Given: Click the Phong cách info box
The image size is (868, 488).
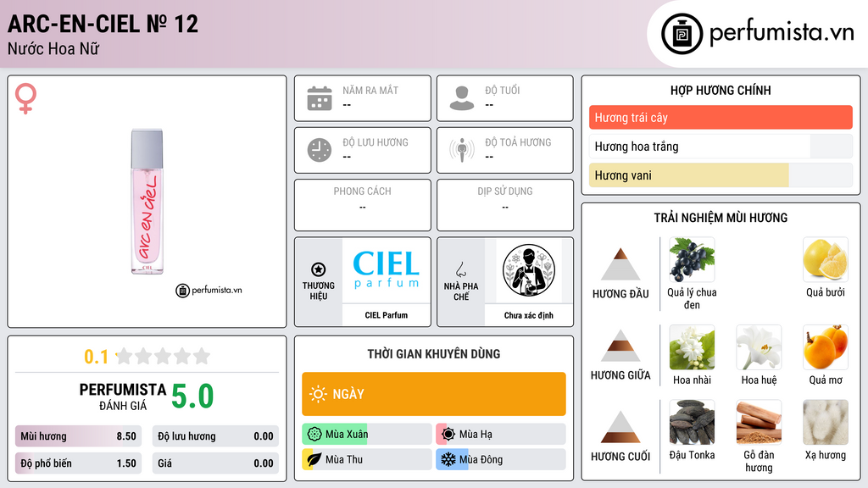Looking at the screenshot, I should point(363,205).
